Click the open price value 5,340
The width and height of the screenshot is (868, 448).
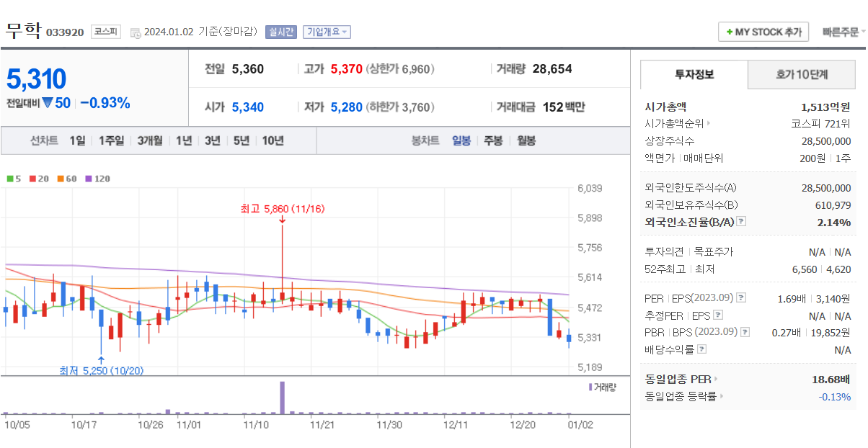coord(248,107)
